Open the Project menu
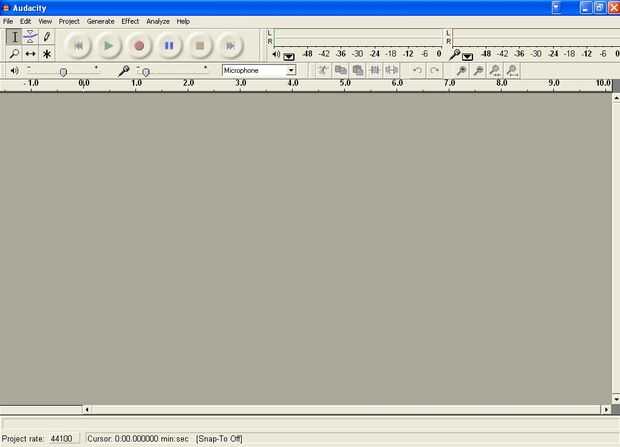This screenshot has width=620, height=447. 69,21
